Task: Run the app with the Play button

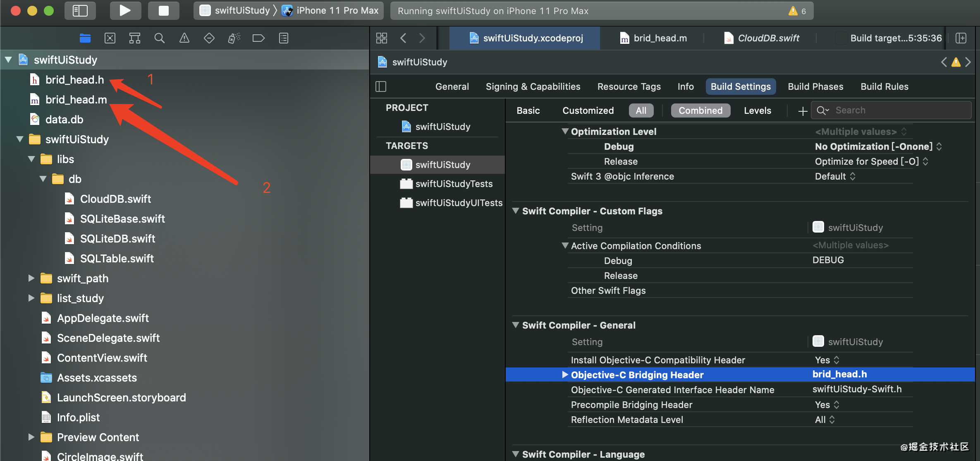Action: pyautogui.click(x=125, y=11)
